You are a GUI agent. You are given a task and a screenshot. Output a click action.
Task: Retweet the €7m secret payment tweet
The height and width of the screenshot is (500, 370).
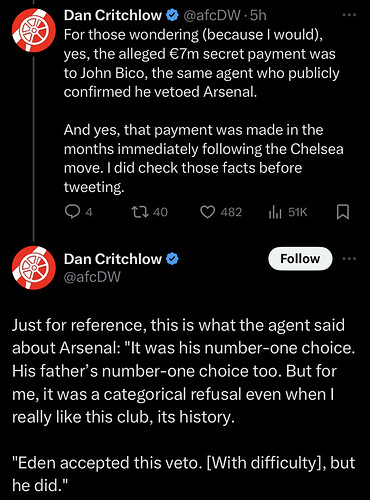click(x=140, y=212)
